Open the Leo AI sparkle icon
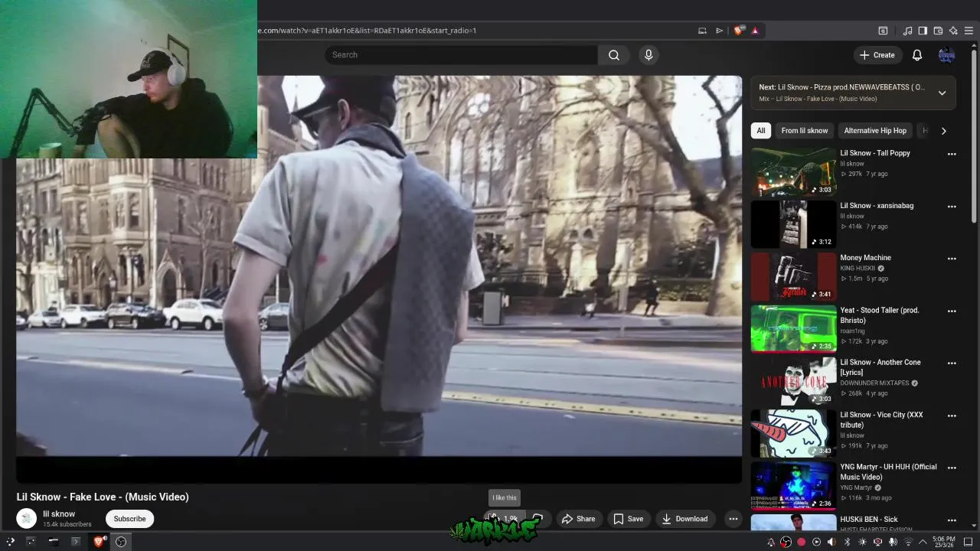This screenshot has width=980, height=551. (953, 31)
